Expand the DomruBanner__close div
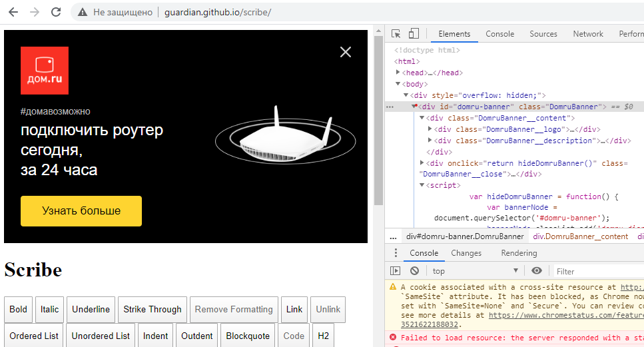Viewport: 644px width, 347px height. (x=422, y=163)
